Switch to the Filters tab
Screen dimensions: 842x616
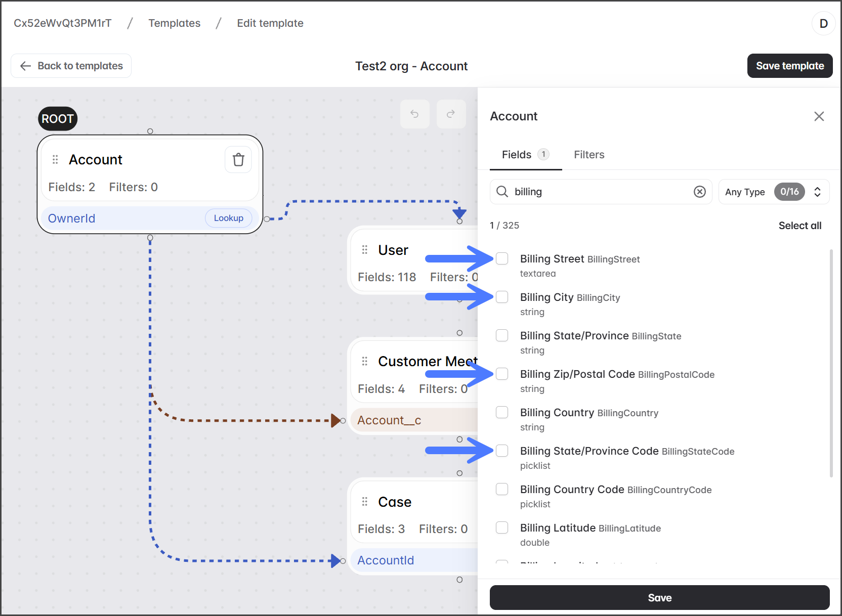pos(589,155)
